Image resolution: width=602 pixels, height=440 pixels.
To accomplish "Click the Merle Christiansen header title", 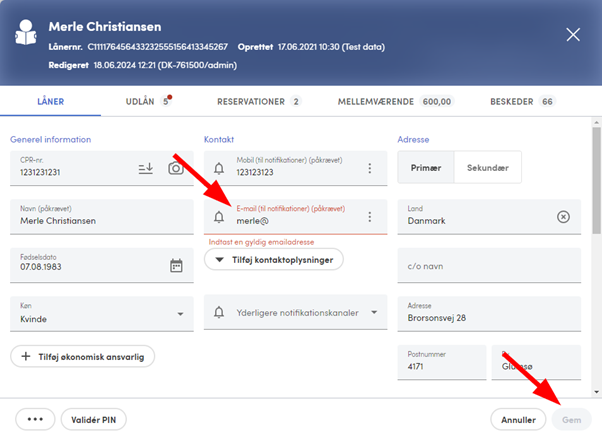I will tap(105, 26).
